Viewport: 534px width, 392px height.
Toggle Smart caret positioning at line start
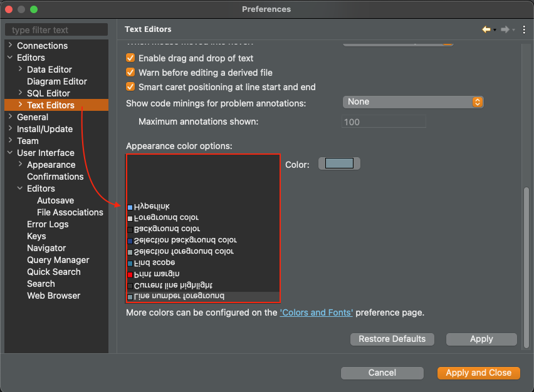click(129, 86)
